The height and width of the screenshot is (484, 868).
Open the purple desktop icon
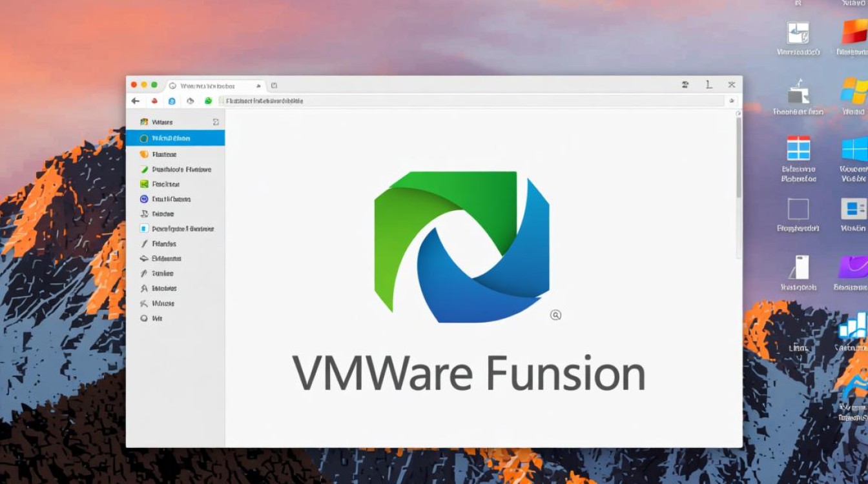pos(852,267)
